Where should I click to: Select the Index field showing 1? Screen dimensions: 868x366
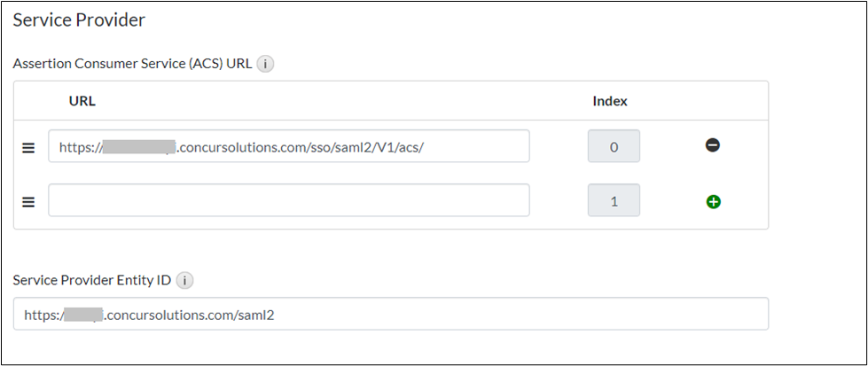click(614, 201)
